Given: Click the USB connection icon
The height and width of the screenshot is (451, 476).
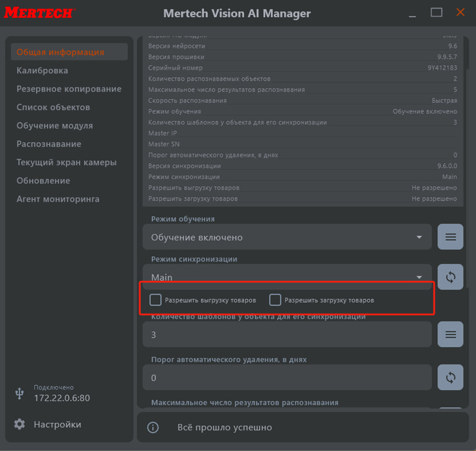Looking at the screenshot, I should (20, 393).
